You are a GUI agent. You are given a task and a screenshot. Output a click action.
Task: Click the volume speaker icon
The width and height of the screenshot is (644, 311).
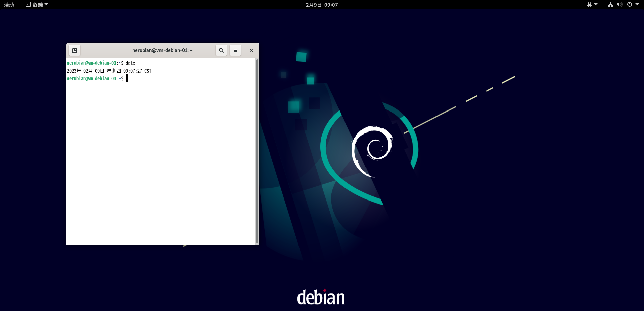point(620,5)
